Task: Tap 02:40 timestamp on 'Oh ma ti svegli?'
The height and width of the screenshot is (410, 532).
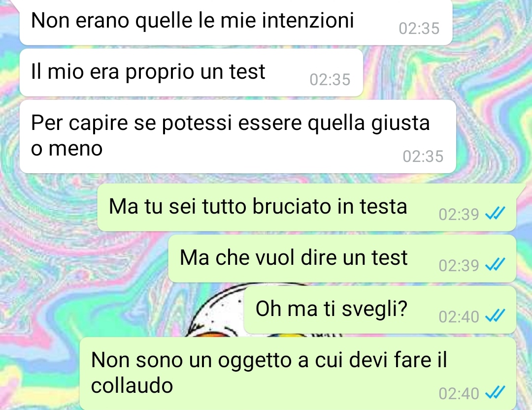Action: (x=459, y=317)
